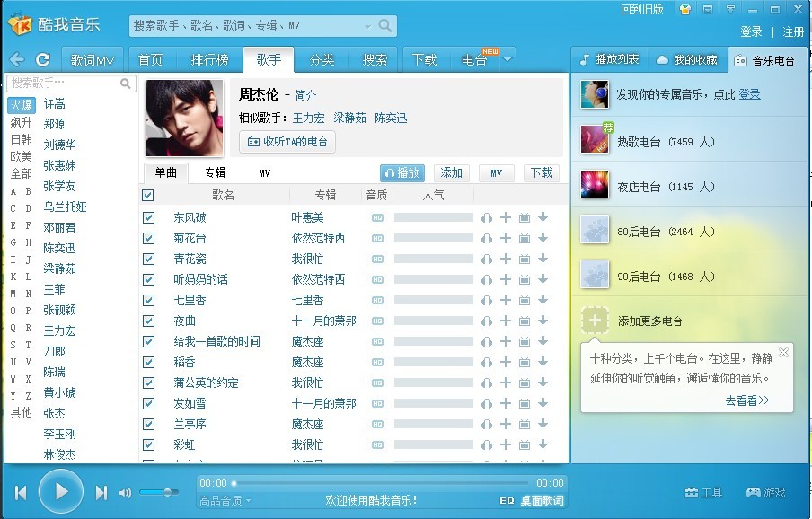Open the skin changer shirt icon
Screen dimensions: 812x519
[685, 9]
